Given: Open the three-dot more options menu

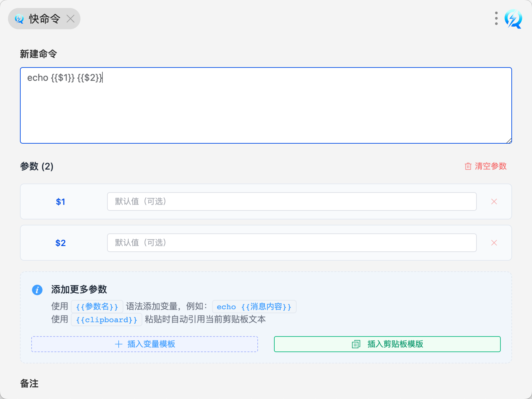Looking at the screenshot, I should (x=496, y=19).
